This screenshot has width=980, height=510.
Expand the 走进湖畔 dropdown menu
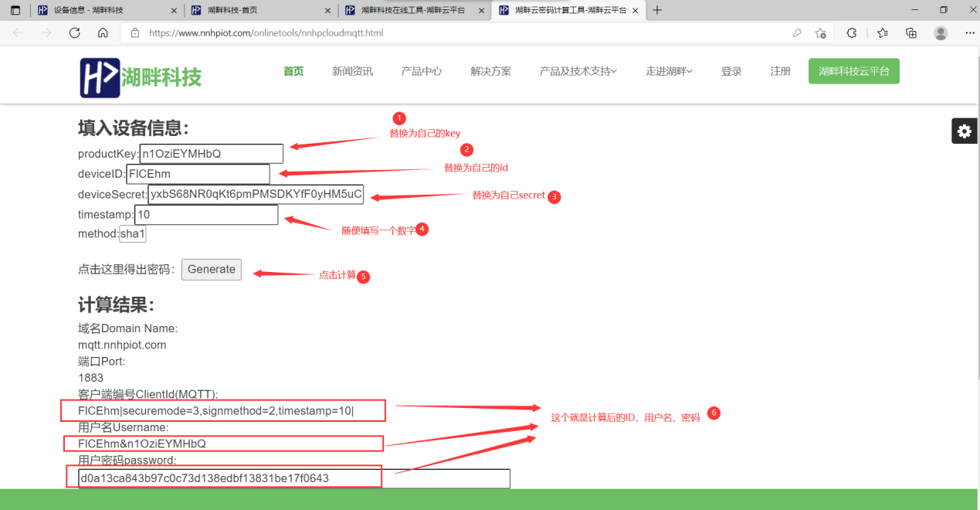point(669,71)
